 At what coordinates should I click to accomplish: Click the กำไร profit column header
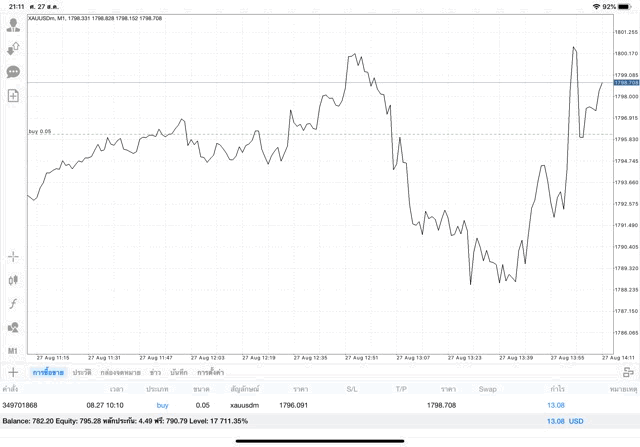coord(556,388)
